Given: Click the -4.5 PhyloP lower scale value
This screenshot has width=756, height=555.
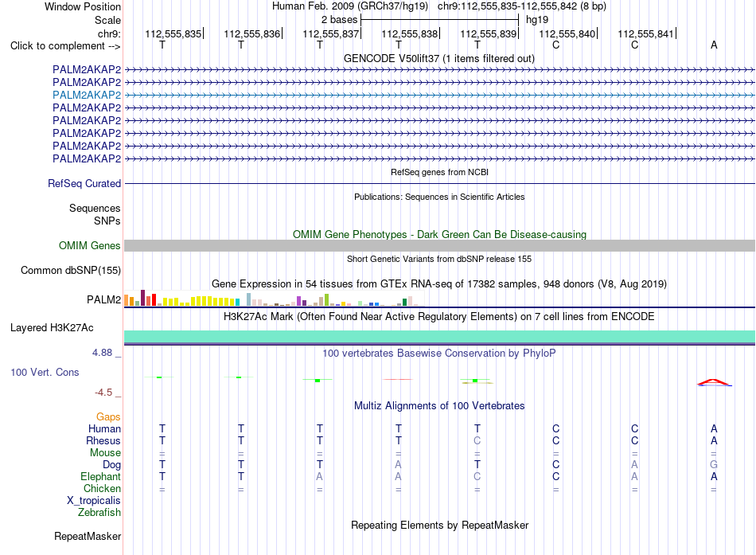Looking at the screenshot, I should pyautogui.click(x=103, y=393).
